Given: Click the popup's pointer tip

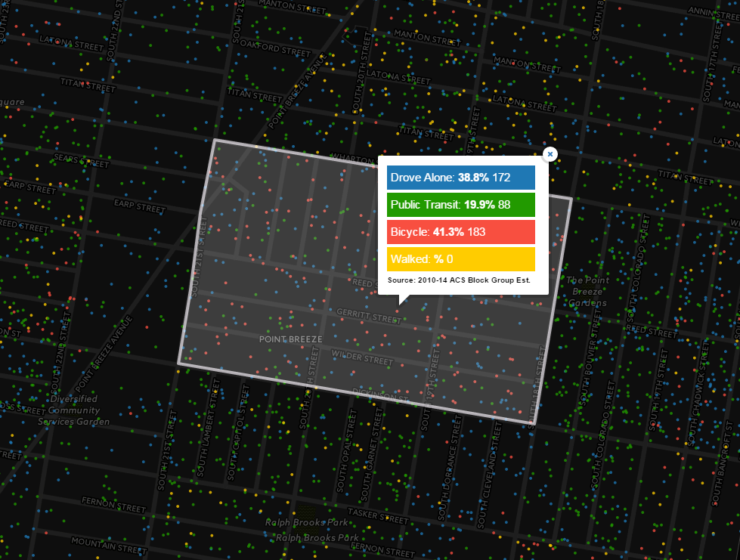Looking at the screenshot, I should click(x=402, y=302).
